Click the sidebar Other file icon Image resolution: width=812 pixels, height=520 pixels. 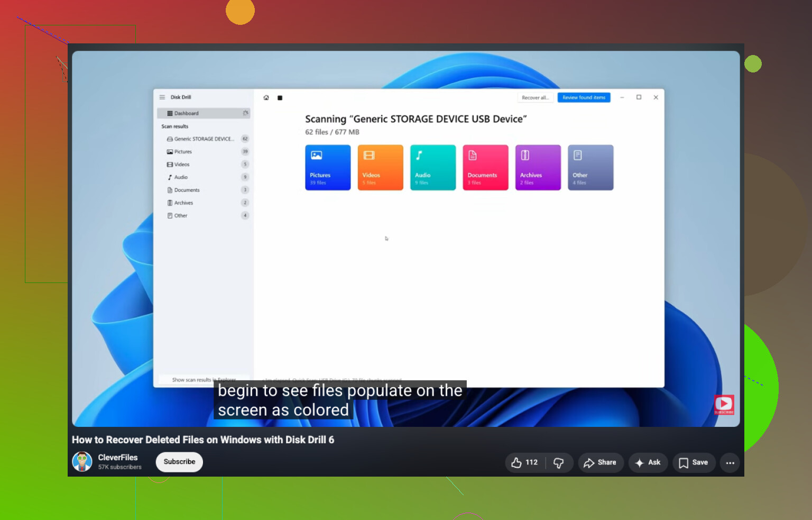point(170,216)
